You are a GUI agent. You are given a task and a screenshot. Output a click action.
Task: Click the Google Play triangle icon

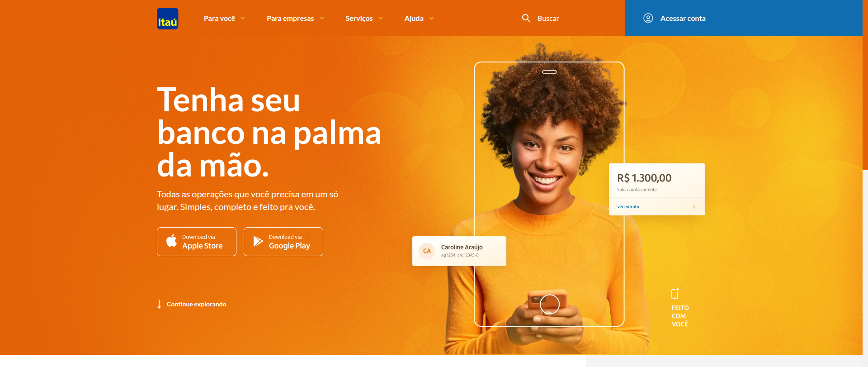point(258,241)
